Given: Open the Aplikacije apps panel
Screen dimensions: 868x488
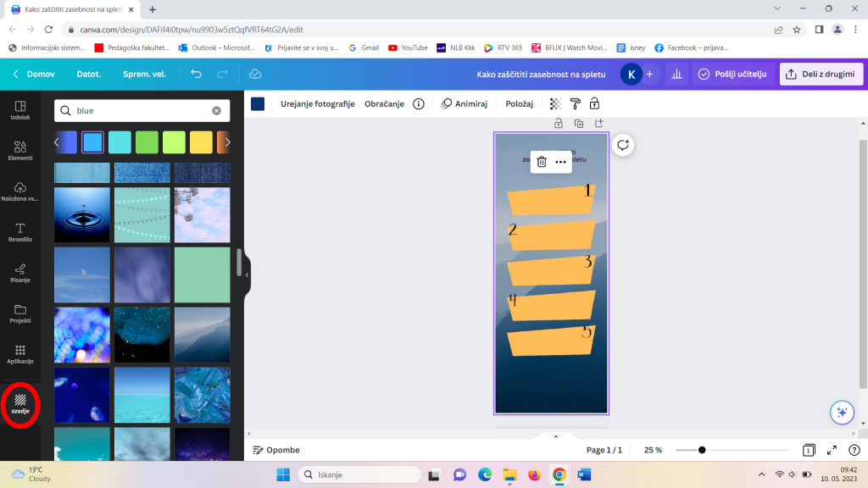Looking at the screenshot, I should (20, 354).
